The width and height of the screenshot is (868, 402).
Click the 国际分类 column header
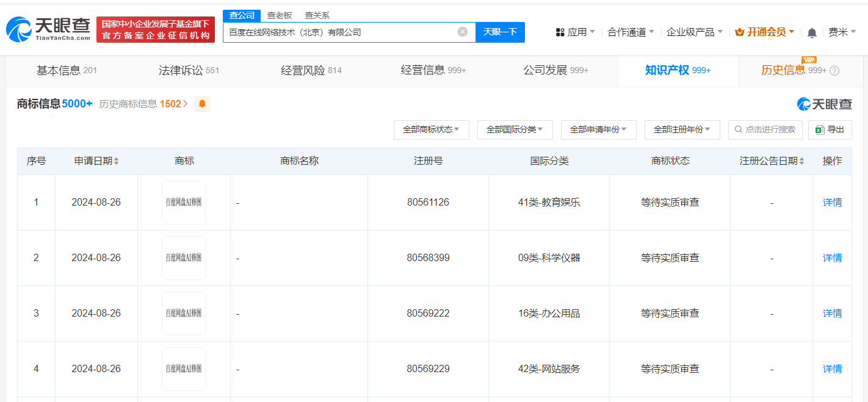[x=549, y=161]
